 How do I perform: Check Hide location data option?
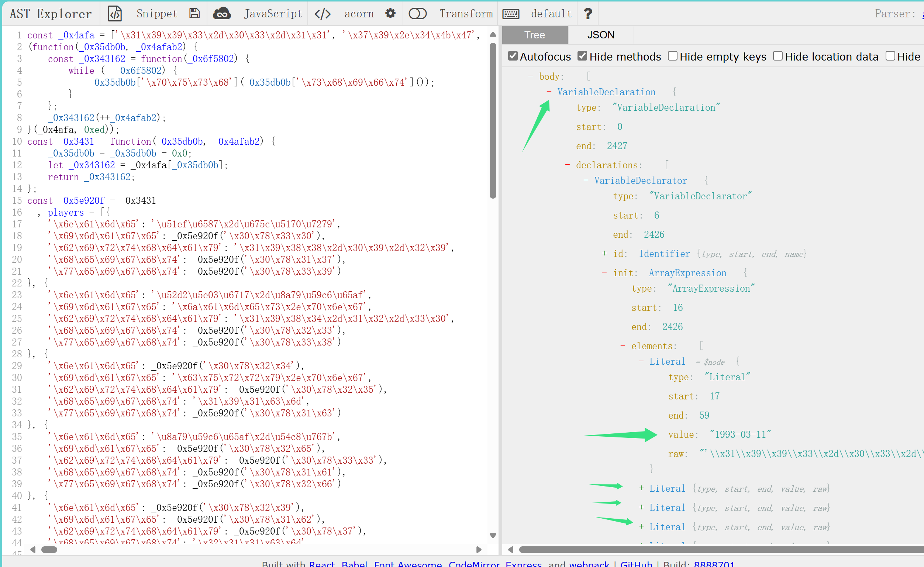click(x=778, y=56)
